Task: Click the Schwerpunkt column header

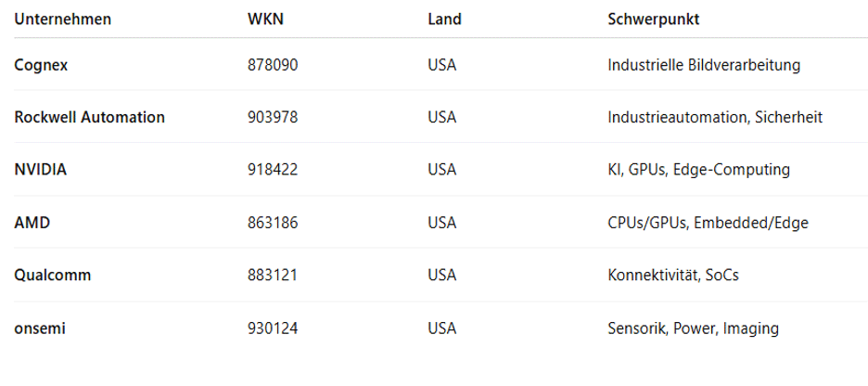Action: (x=654, y=19)
